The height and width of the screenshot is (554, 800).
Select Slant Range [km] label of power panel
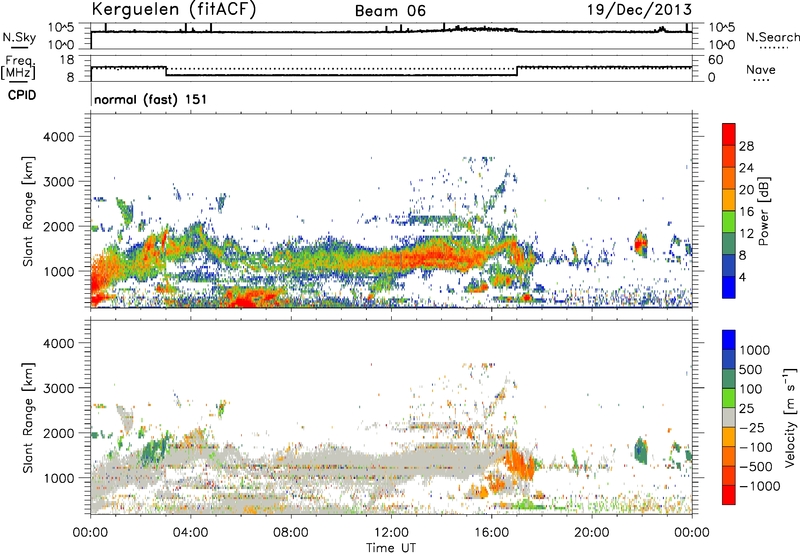coord(28,211)
